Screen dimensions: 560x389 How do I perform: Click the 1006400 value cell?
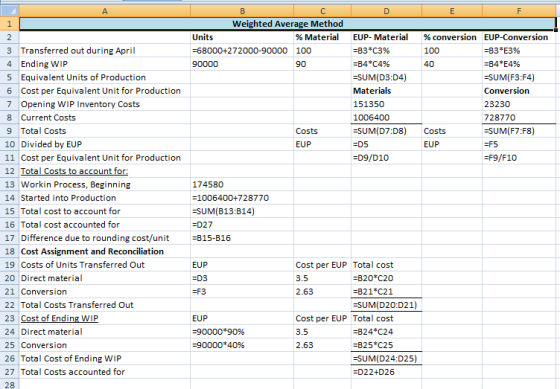[x=386, y=118]
